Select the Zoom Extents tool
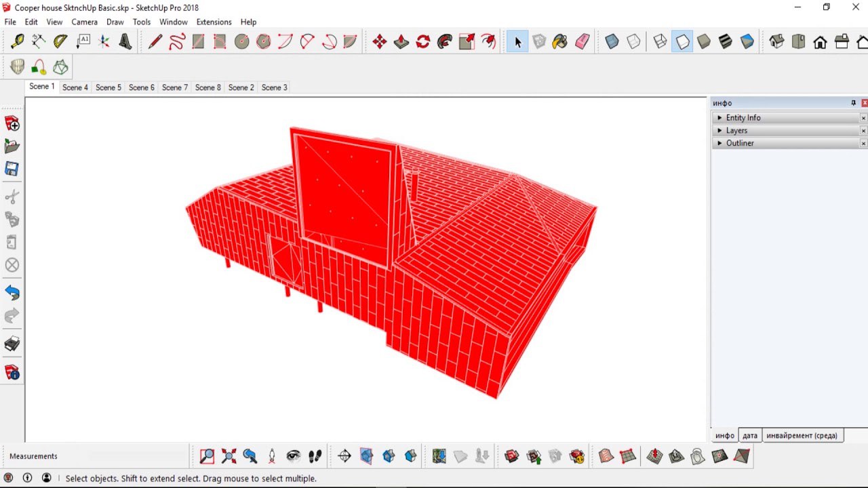This screenshot has width=868, height=488. click(229, 456)
